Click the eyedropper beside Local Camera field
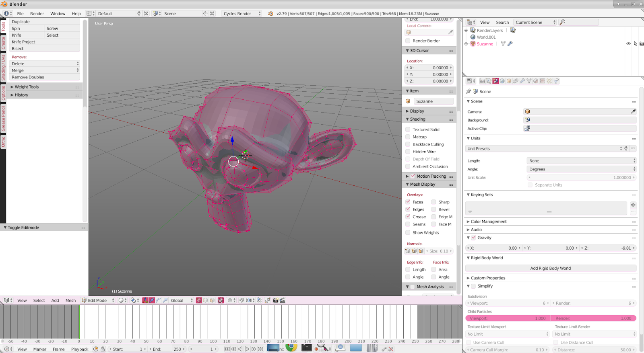 450,32
